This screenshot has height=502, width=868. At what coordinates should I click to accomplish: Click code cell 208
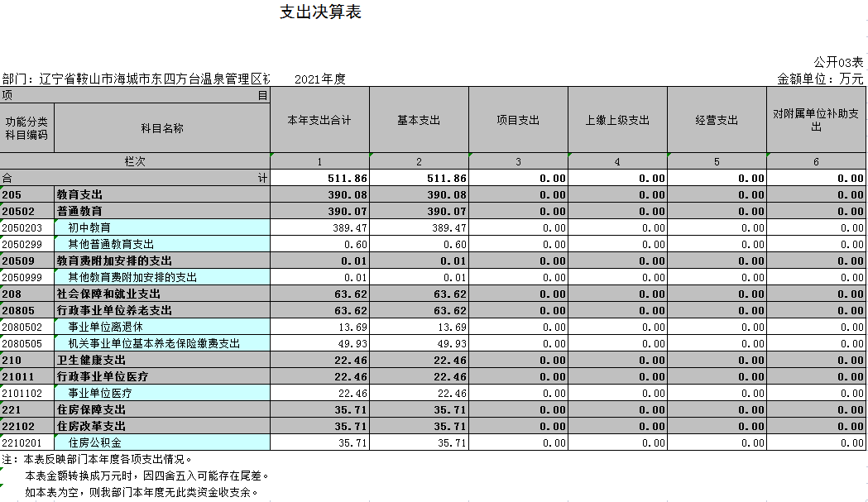26,294
